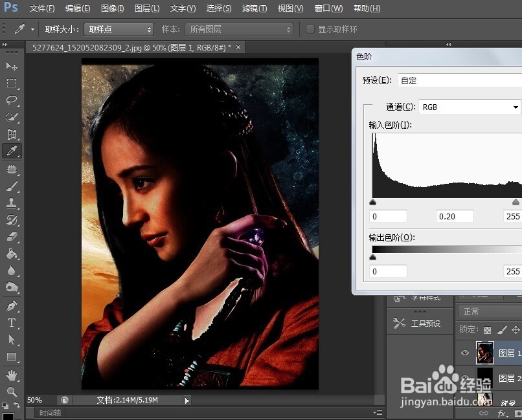
Task: Swap foreground and background colors
Action: [x=17, y=404]
